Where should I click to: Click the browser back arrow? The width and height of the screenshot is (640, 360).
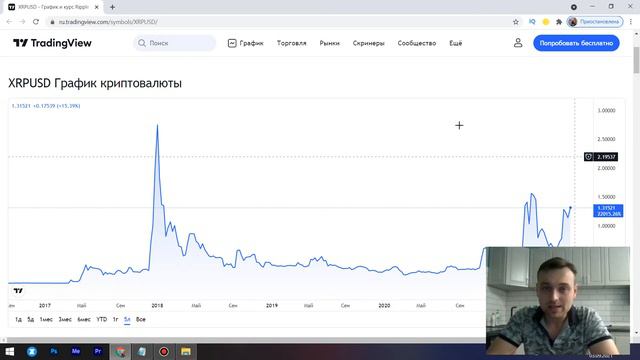tap(9, 22)
